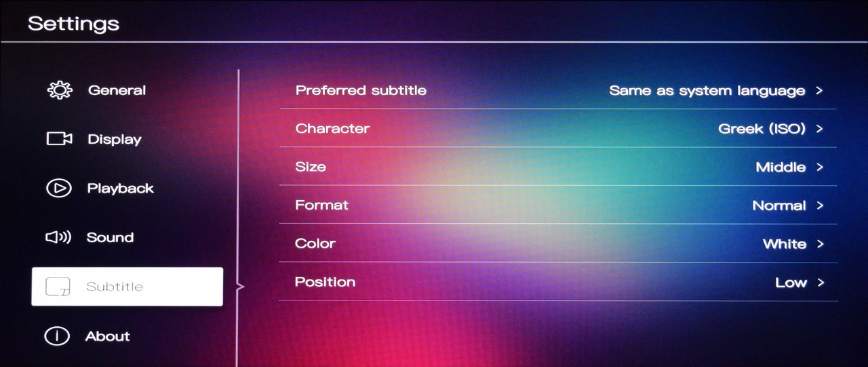Screen dimensions: 868x367
Task: Select the General gear icon
Action: pyautogui.click(x=60, y=90)
